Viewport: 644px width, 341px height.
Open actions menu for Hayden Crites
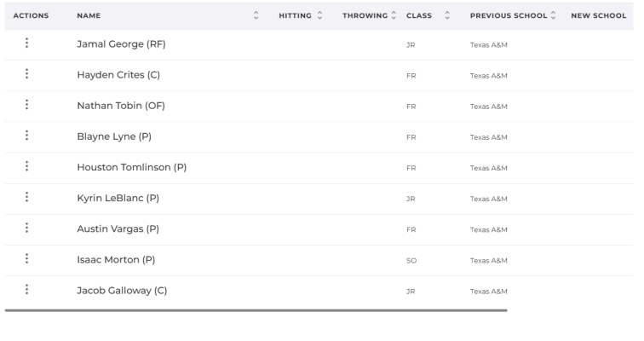tap(26, 73)
